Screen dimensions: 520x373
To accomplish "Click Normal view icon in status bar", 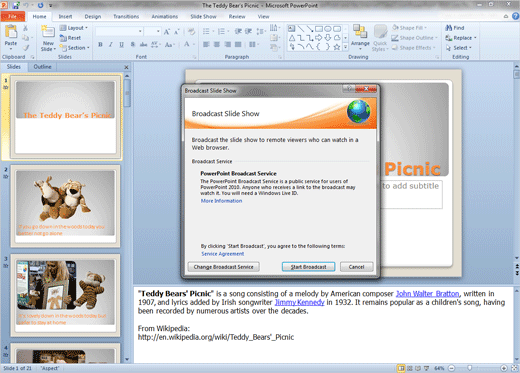I will (x=401, y=368).
